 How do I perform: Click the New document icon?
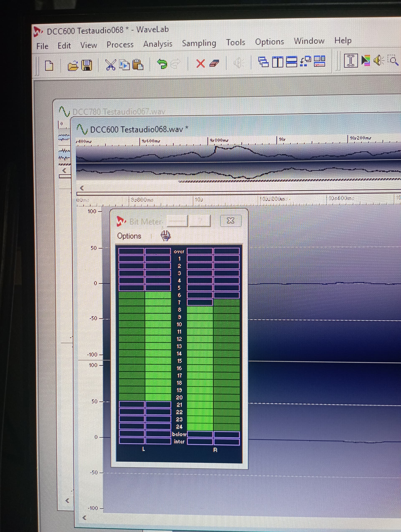click(x=49, y=66)
